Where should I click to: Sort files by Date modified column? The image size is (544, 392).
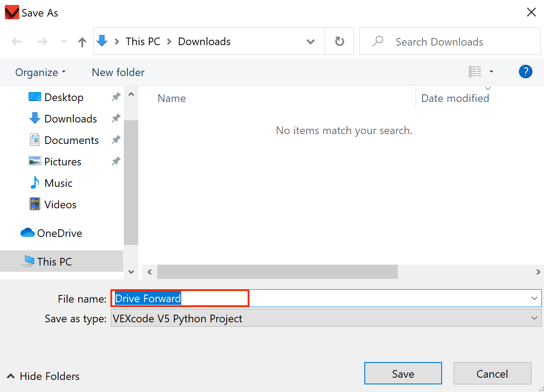click(455, 98)
